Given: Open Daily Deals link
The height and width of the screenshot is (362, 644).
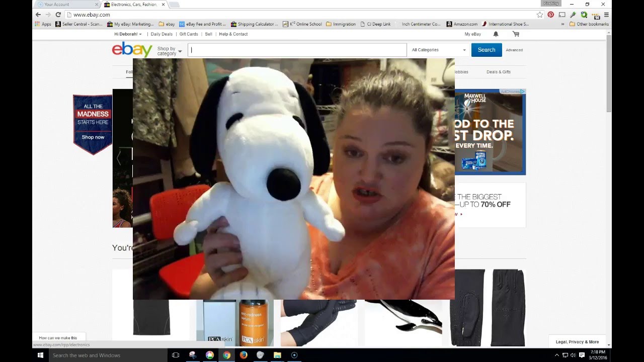Looking at the screenshot, I should coord(162,34).
